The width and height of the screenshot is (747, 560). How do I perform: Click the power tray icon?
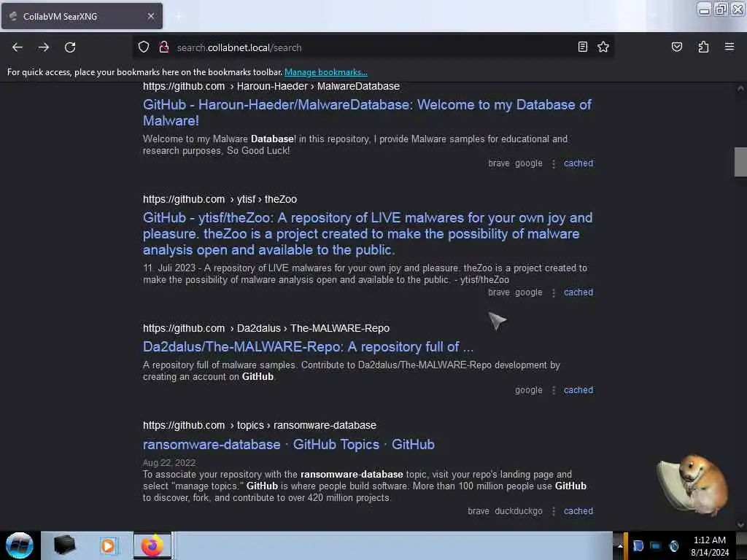673,546
